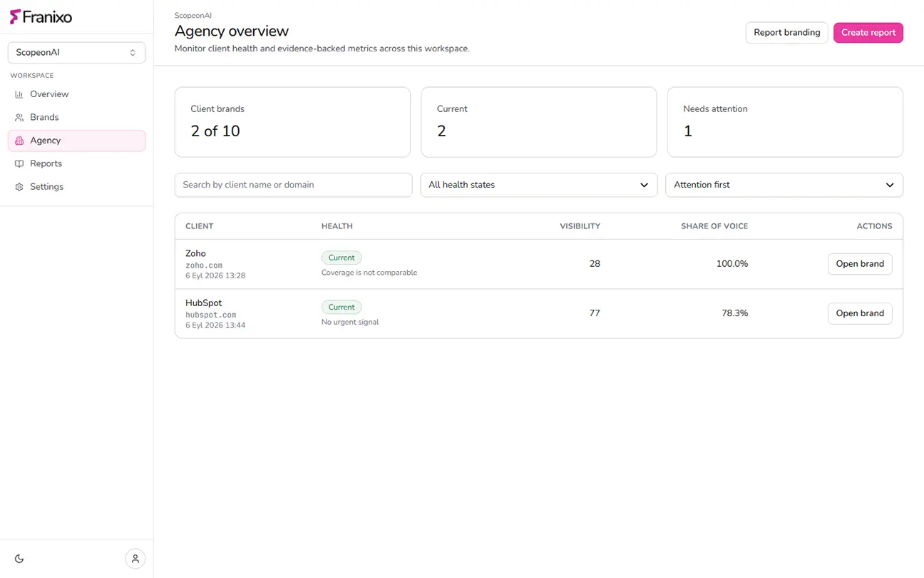Toggle dark mode with the moon icon
The image size is (924, 578).
pos(19,559)
